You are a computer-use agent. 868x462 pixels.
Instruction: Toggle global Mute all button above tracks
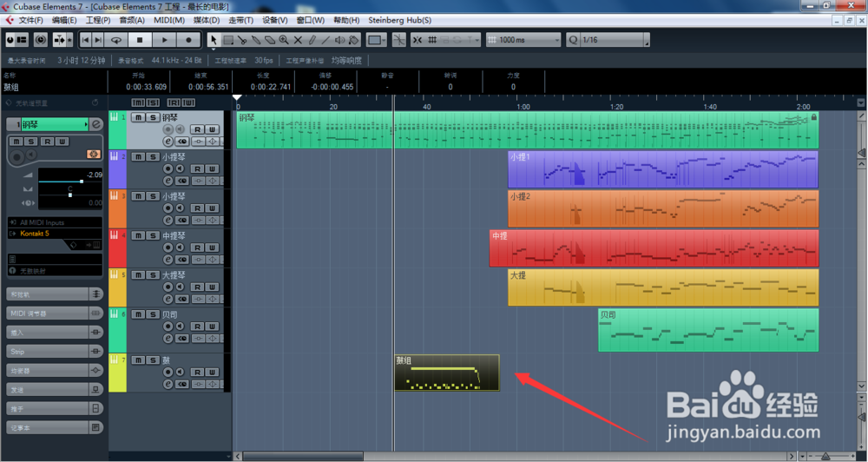(138, 102)
